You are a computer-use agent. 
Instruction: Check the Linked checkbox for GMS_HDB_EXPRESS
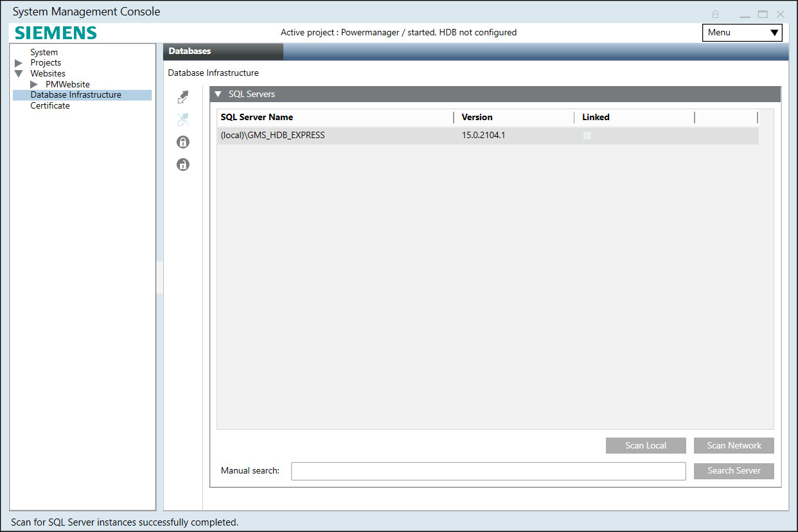click(587, 135)
